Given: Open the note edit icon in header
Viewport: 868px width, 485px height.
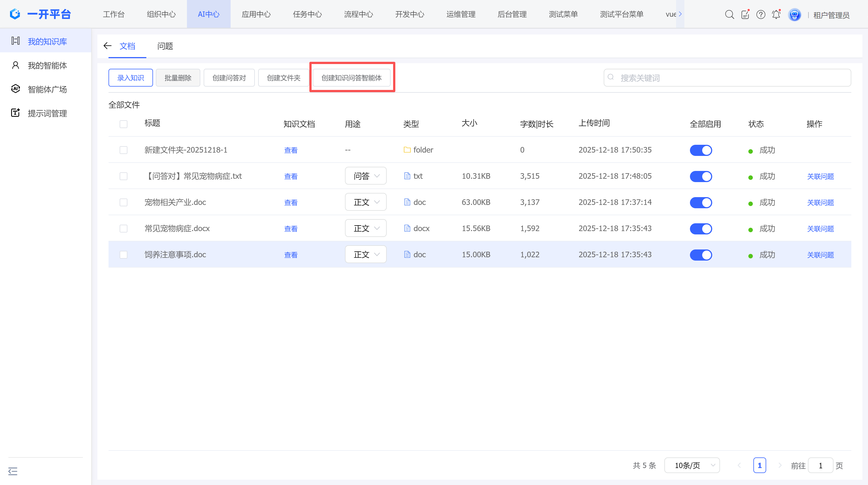Looking at the screenshot, I should (745, 14).
